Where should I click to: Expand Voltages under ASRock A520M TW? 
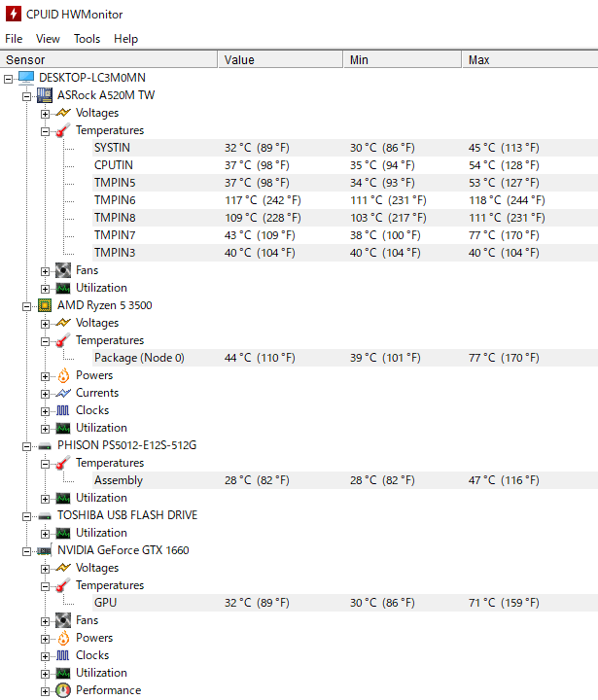click(45, 114)
